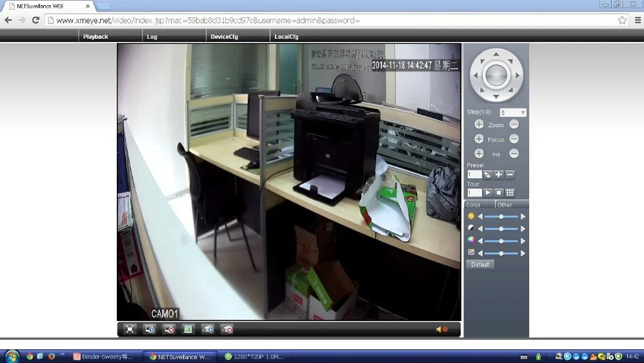Click camera play-all icon

(x=208, y=329)
